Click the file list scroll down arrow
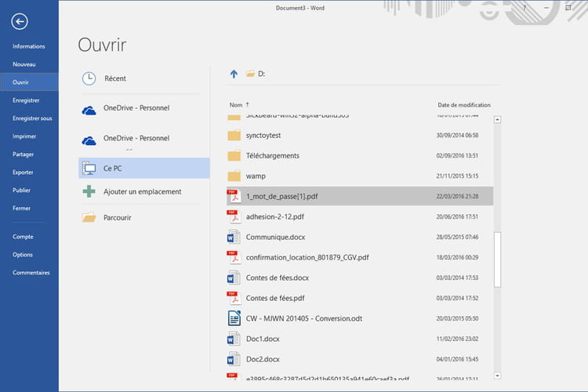The image size is (588, 392). click(x=497, y=376)
